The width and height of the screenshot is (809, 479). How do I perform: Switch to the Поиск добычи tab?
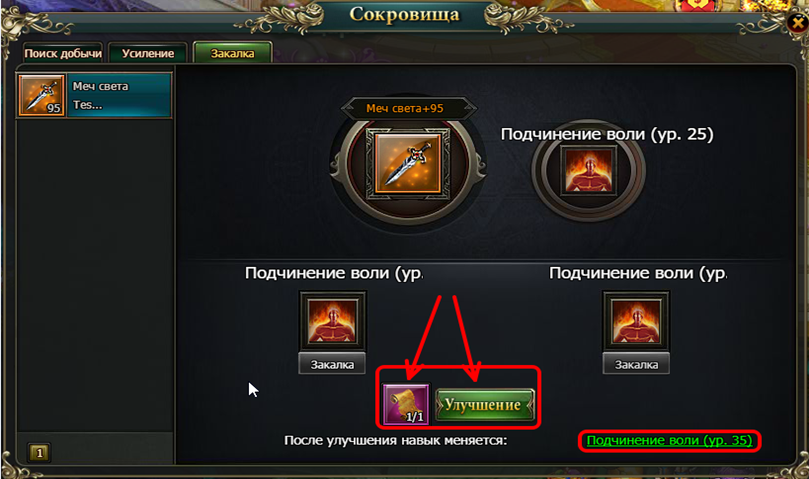coord(63,53)
